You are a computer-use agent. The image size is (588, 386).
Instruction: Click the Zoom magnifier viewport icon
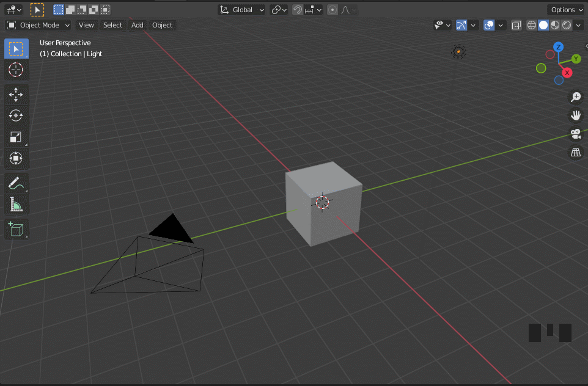pos(576,97)
